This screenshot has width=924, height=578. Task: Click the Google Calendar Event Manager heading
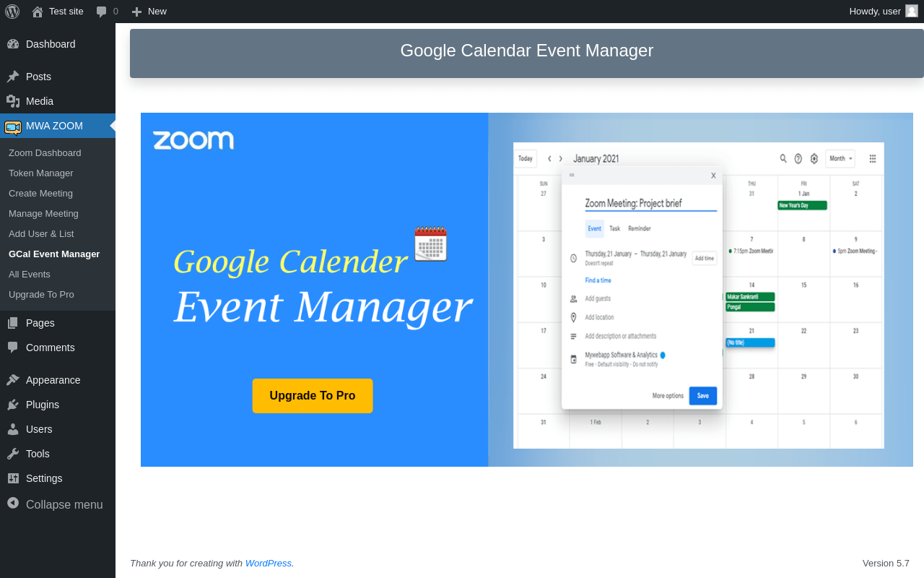point(527,51)
